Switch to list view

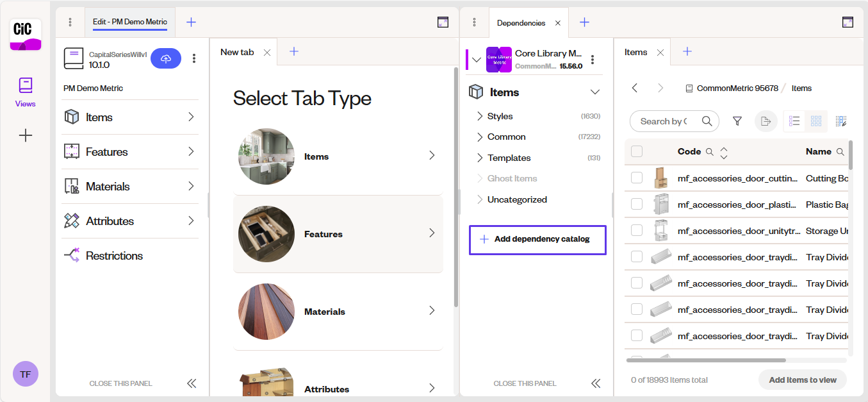(x=794, y=121)
